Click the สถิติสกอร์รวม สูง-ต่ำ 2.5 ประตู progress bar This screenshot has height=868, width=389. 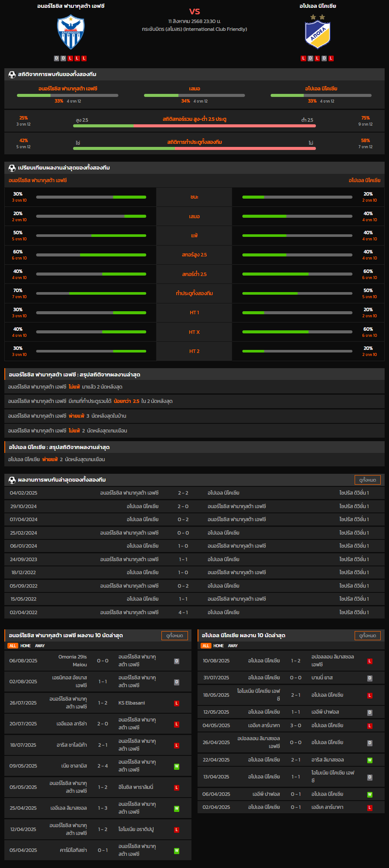(194, 126)
